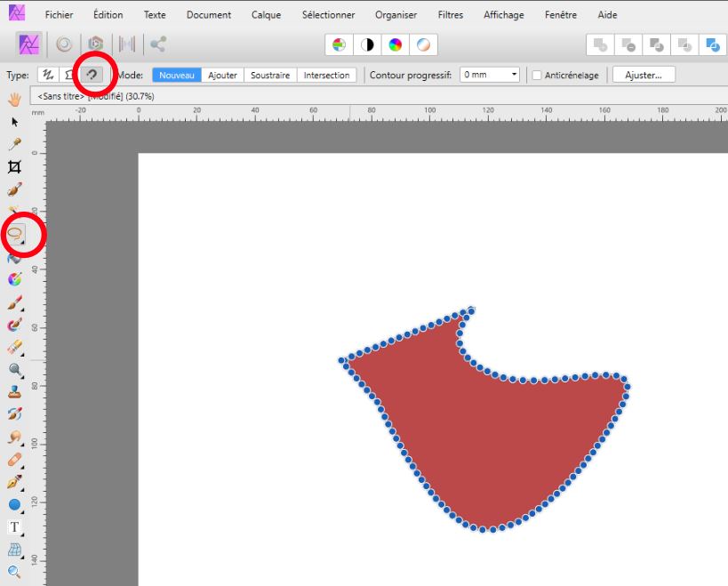Set selection type to Polygonal
This screenshot has height=586, width=728.
[x=69, y=75]
